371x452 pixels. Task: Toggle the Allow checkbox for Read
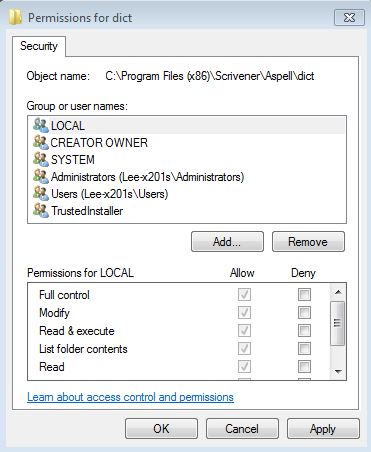click(244, 366)
